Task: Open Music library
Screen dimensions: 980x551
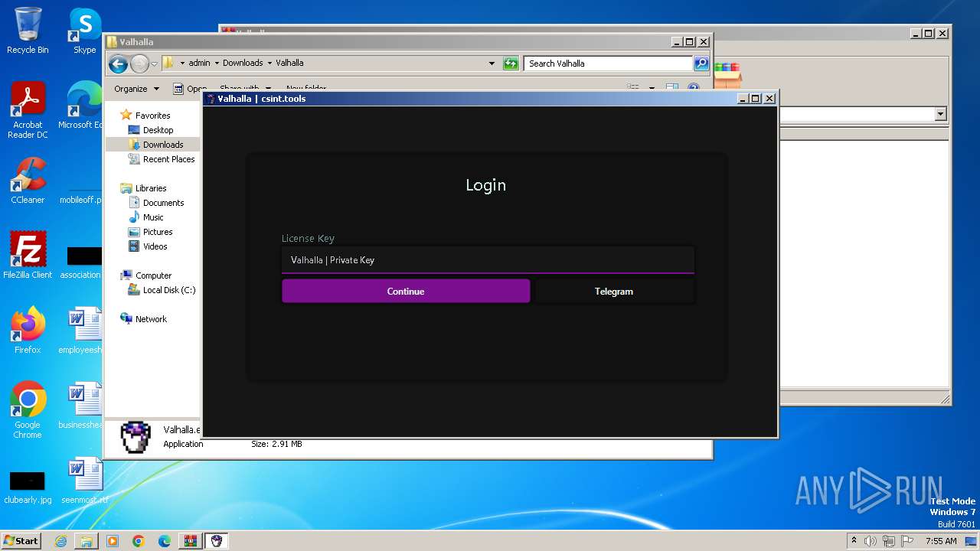Action: pyautogui.click(x=153, y=217)
